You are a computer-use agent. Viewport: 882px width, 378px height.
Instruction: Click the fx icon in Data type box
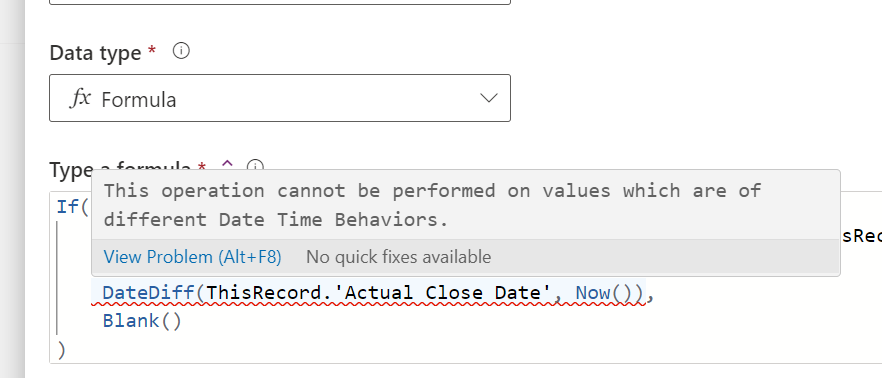click(80, 98)
